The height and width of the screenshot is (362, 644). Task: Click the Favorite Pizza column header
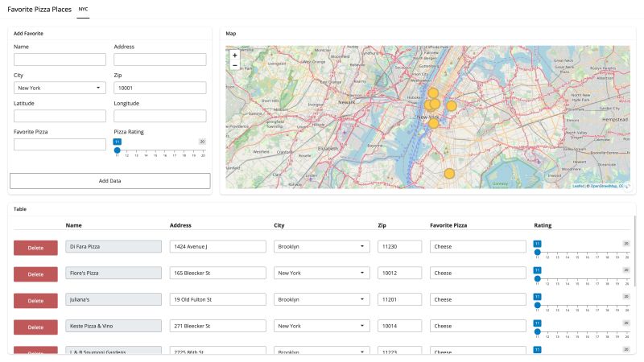448,225
